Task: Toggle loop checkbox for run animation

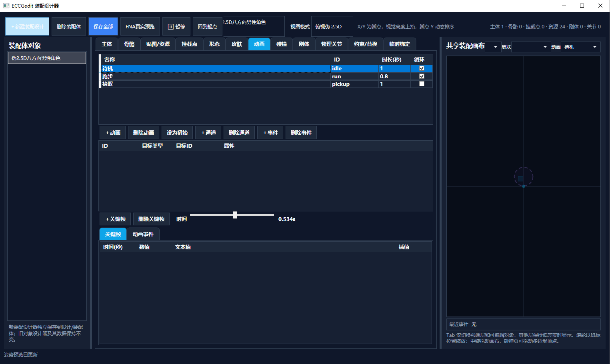Action: (x=422, y=76)
